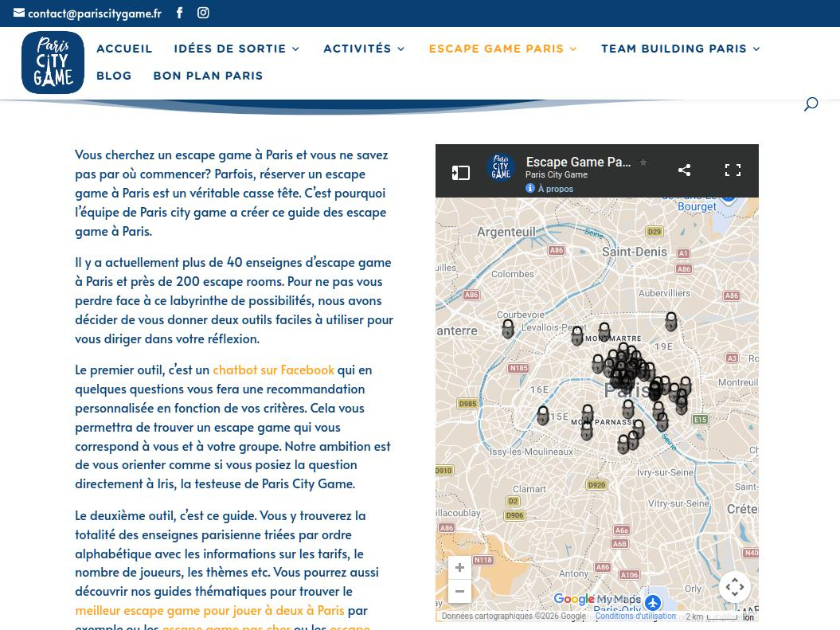
Task: Click the Facebook icon in top bar
Action: 179,13
